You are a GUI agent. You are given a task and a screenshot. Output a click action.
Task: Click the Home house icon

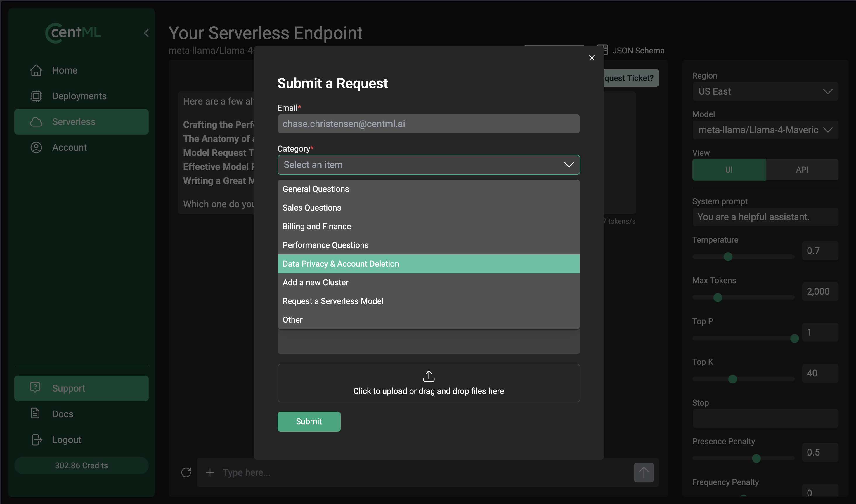pos(36,70)
